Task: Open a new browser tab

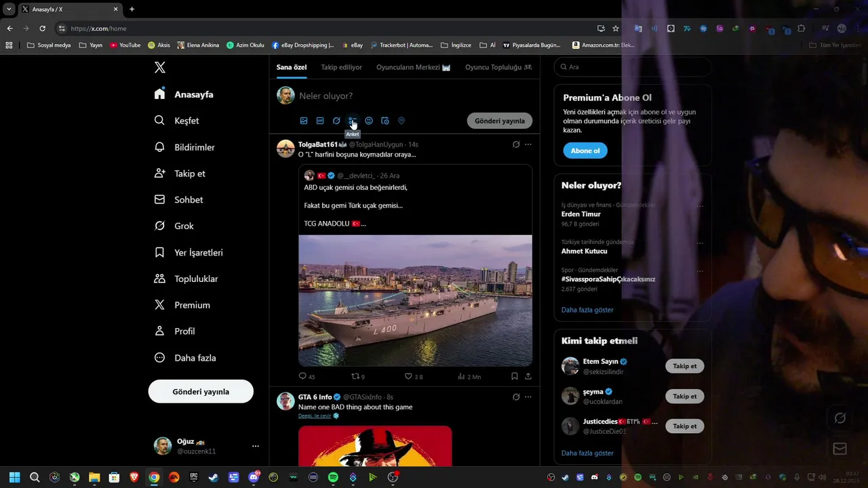Action: [x=132, y=9]
